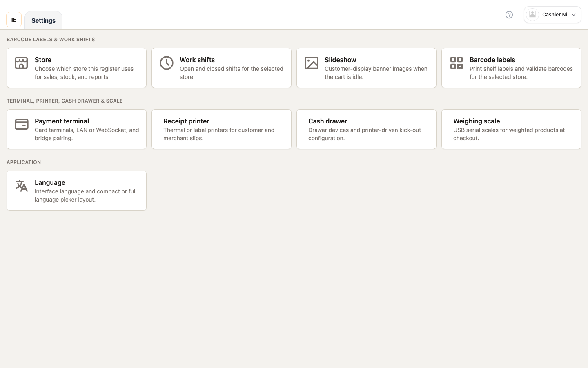Expand the Cashier Ni account chevron

pos(574,15)
